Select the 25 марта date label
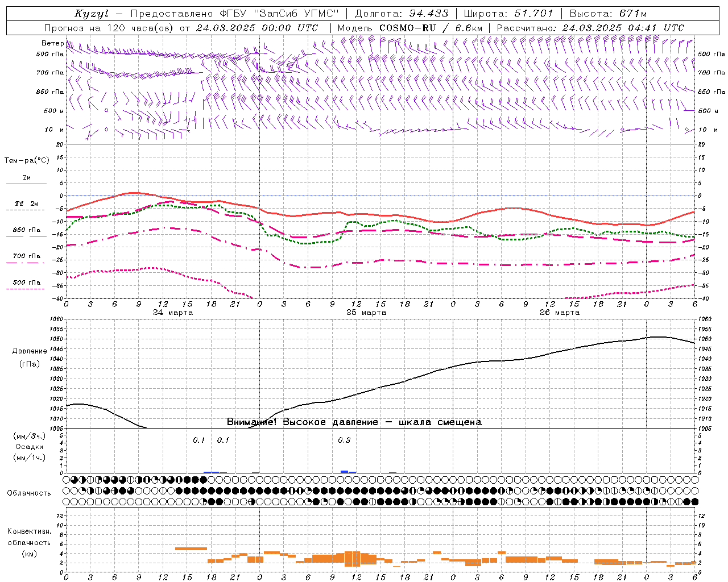Screen dimensions: 728x582 click(x=366, y=313)
